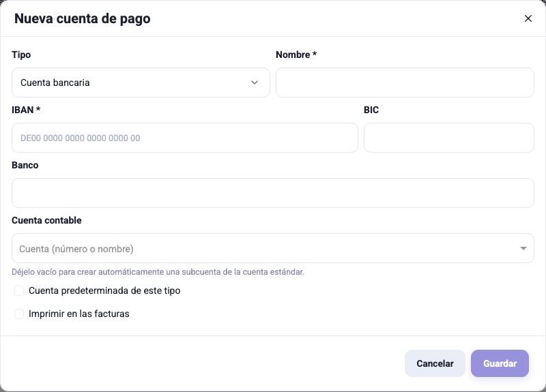This screenshot has width=546, height=392.
Task: Expand Cuenta contable list with arrow
Action: pyautogui.click(x=523, y=248)
